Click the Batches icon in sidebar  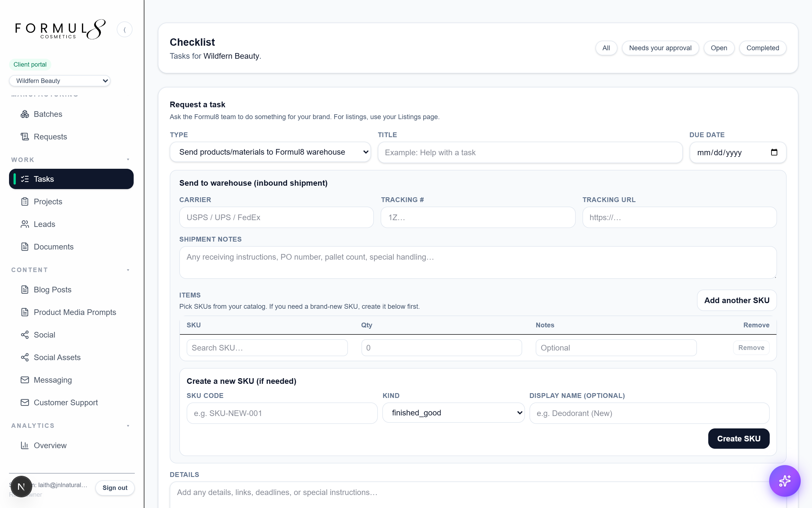coord(25,114)
